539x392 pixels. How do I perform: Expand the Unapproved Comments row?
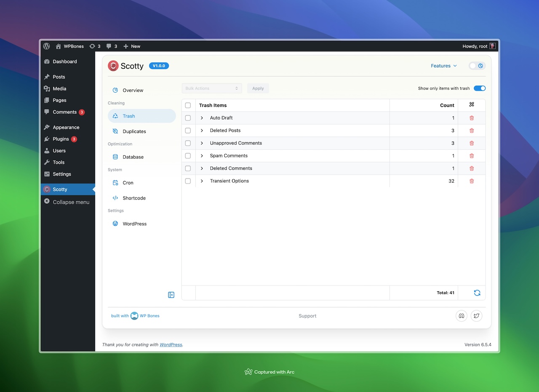[202, 143]
